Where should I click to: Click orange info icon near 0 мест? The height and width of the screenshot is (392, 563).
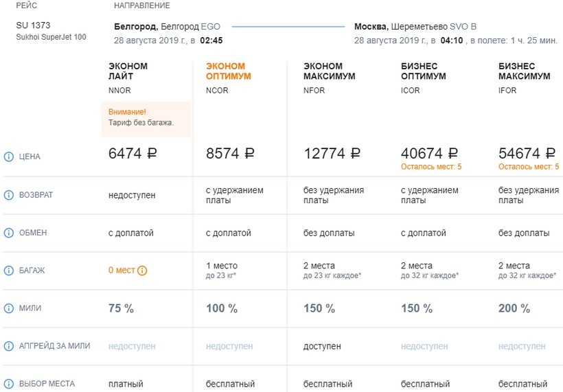(x=142, y=270)
